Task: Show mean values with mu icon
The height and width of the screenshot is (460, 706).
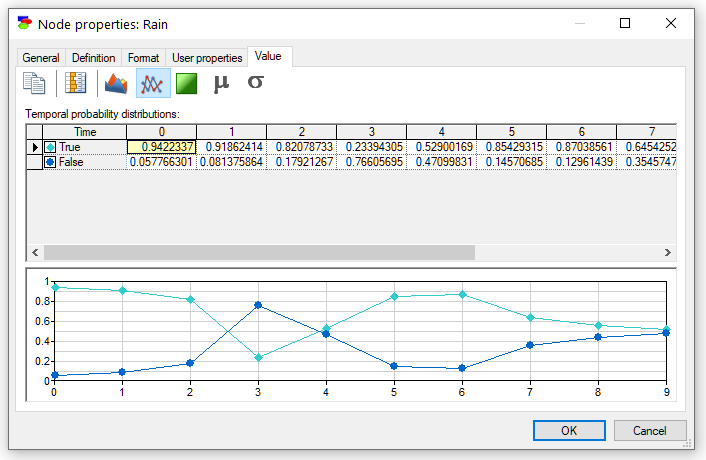Action: pyautogui.click(x=221, y=83)
